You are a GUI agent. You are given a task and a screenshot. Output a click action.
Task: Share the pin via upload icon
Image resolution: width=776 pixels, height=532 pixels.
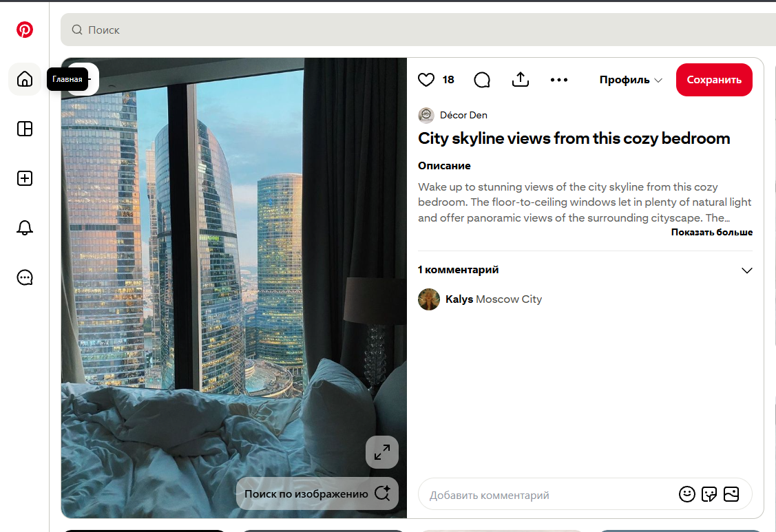coord(520,79)
